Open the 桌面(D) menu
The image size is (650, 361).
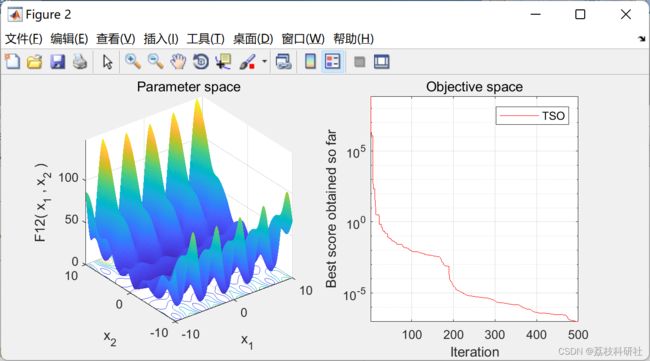pyautogui.click(x=253, y=39)
